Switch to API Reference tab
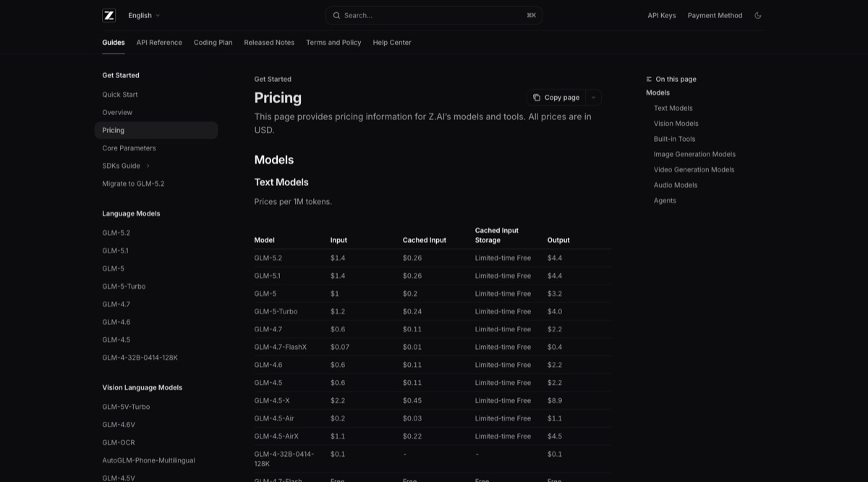868x482 pixels. click(x=159, y=43)
